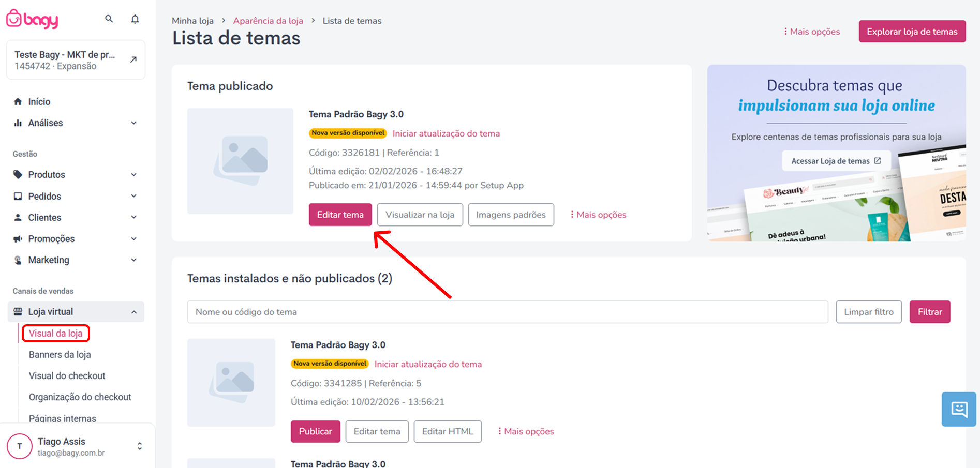Expand the Produtos menu chevron
980x468 pixels.
133,175
